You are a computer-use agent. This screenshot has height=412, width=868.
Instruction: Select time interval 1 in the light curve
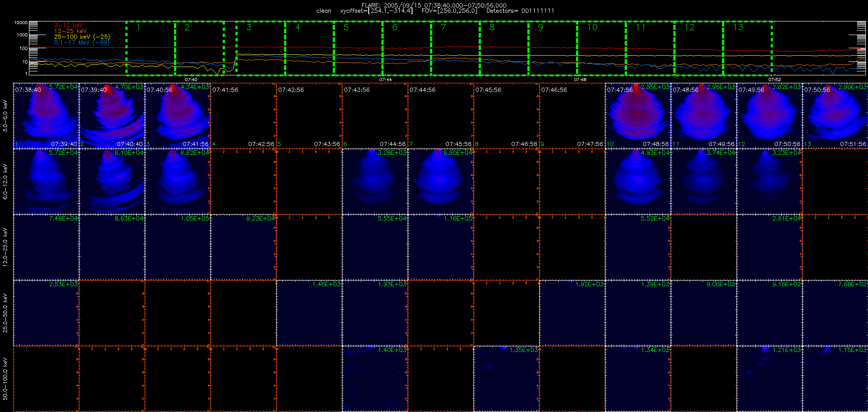coord(151,48)
